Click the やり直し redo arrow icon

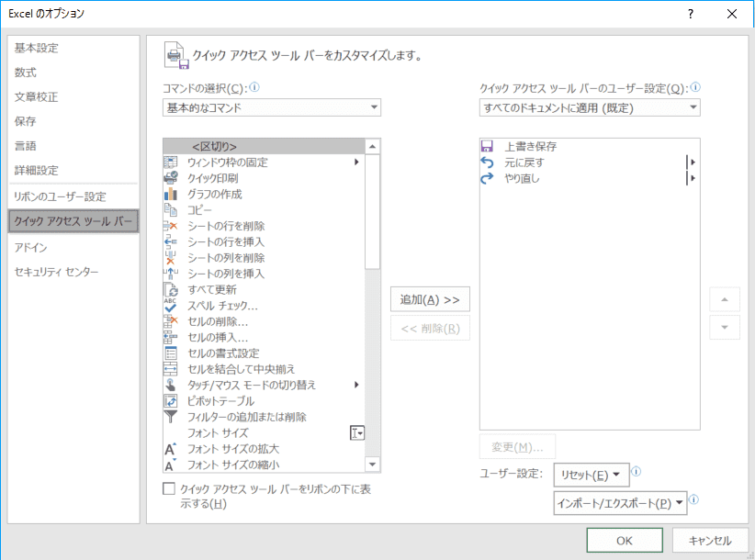pyautogui.click(x=487, y=178)
